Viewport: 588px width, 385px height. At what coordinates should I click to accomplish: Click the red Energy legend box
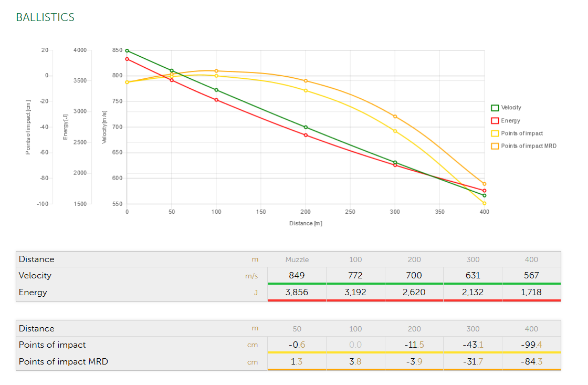click(x=495, y=121)
